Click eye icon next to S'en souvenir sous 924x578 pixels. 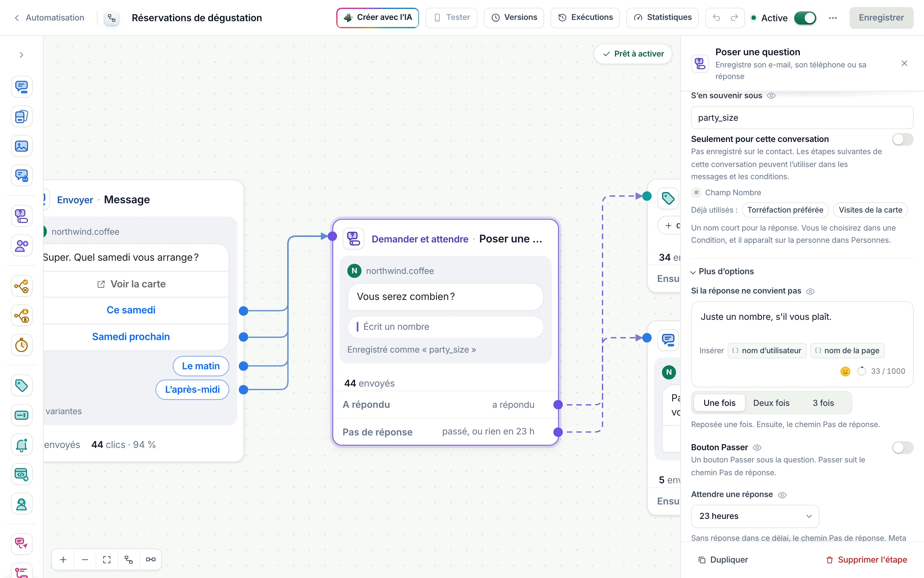click(771, 96)
